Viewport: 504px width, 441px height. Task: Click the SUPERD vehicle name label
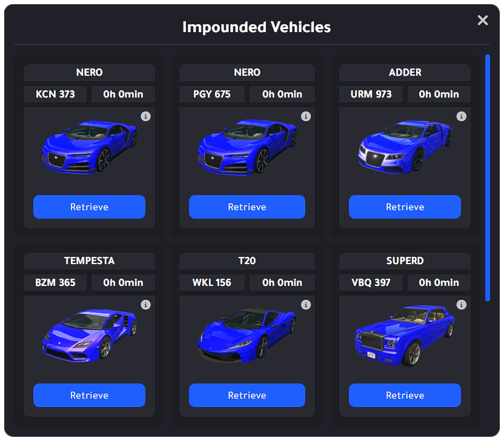click(405, 260)
